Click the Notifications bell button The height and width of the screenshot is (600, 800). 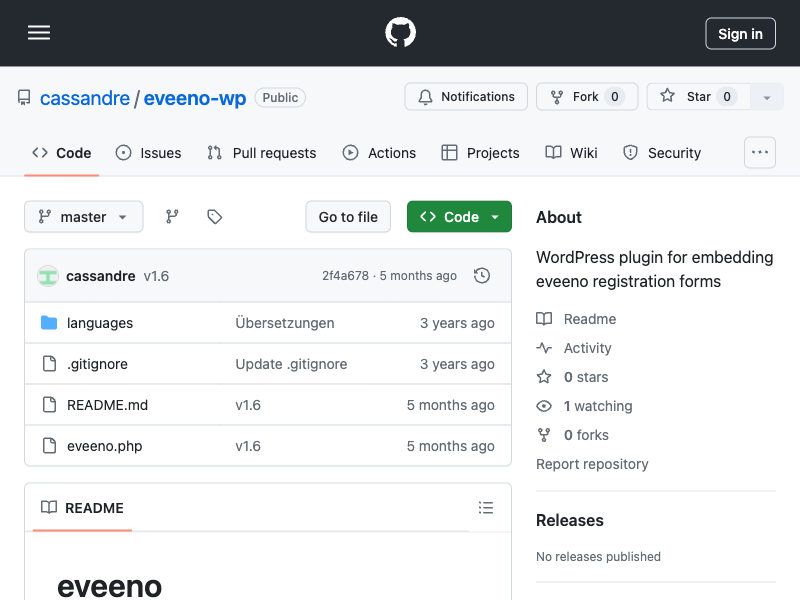click(x=466, y=96)
